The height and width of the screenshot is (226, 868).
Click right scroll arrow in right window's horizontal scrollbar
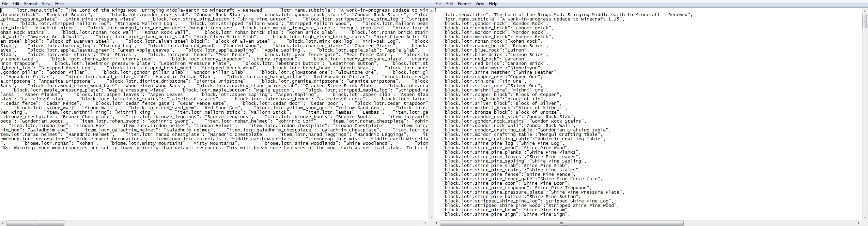coord(859,223)
